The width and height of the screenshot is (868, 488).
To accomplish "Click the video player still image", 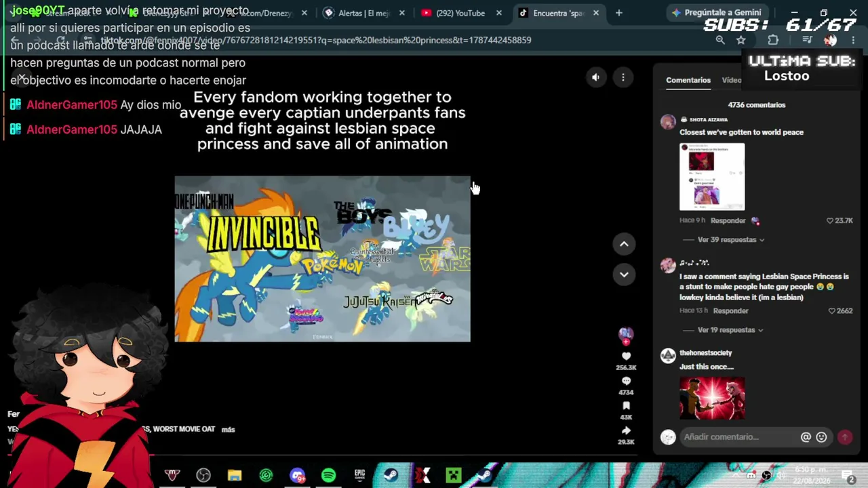I will click(x=322, y=259).
